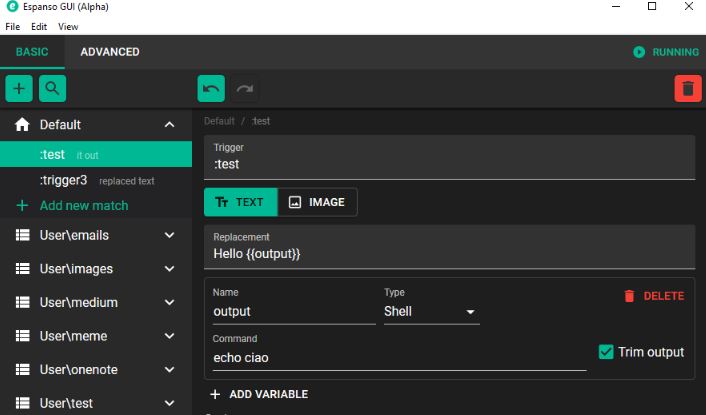706x415 pixels.
Task: Minimize the Espanso GUI window
Action: 616,6
